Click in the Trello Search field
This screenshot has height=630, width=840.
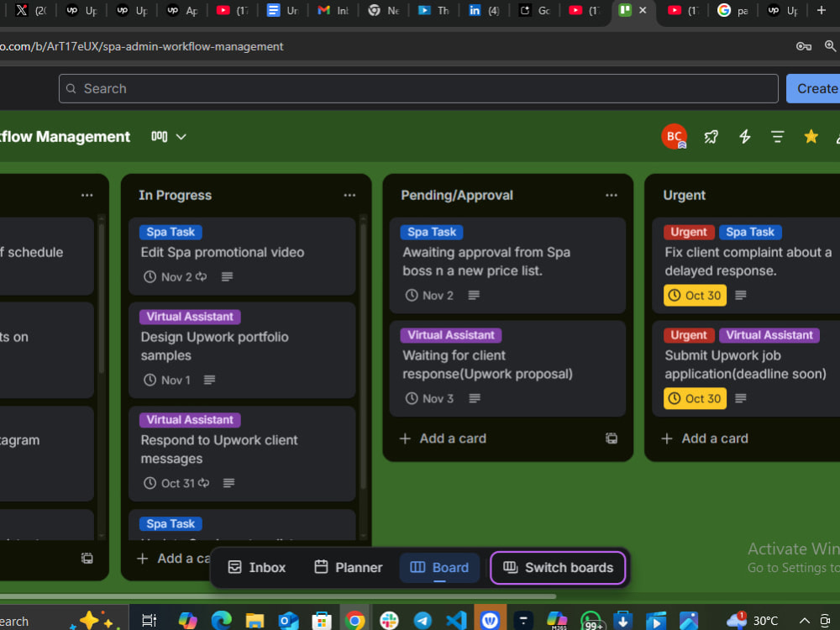417,89
